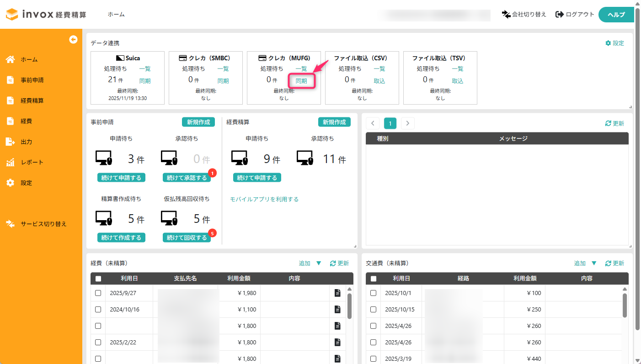
Task: Click the 経費 table vertical scrollbar
Action: point(349,306)
